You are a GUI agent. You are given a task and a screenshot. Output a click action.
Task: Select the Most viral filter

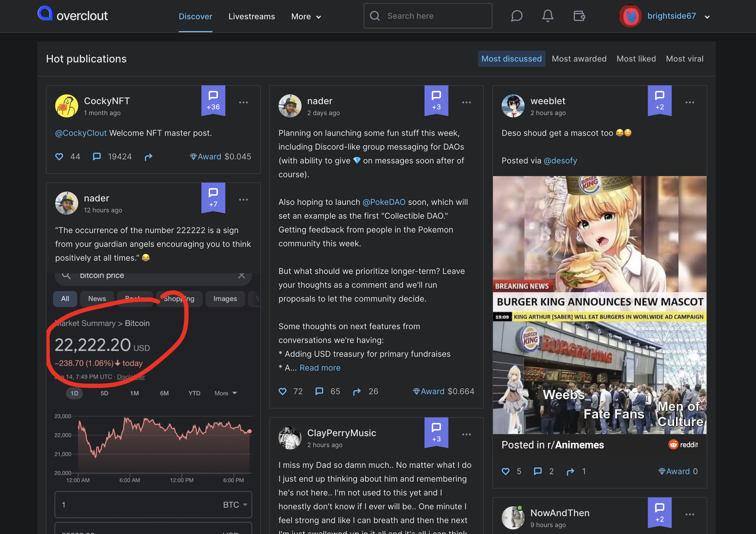[684, 59]
